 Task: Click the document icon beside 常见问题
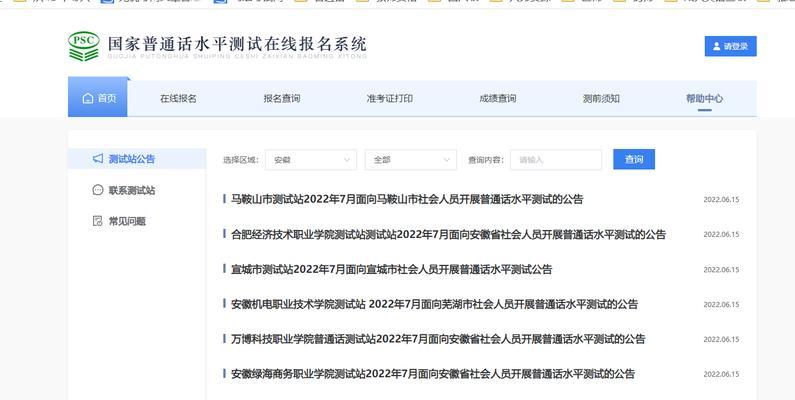98,221
